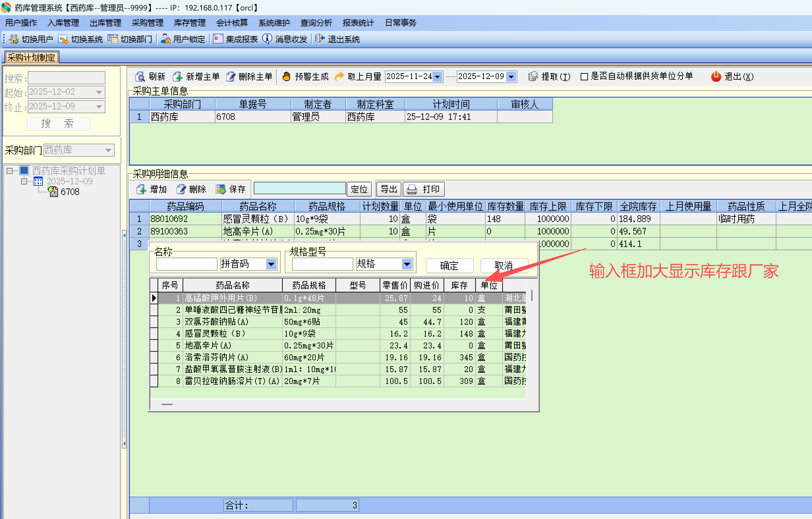Click 删除主单 delete order icon
The height and width of the screenshot is (519, 812).
point(231,76)
